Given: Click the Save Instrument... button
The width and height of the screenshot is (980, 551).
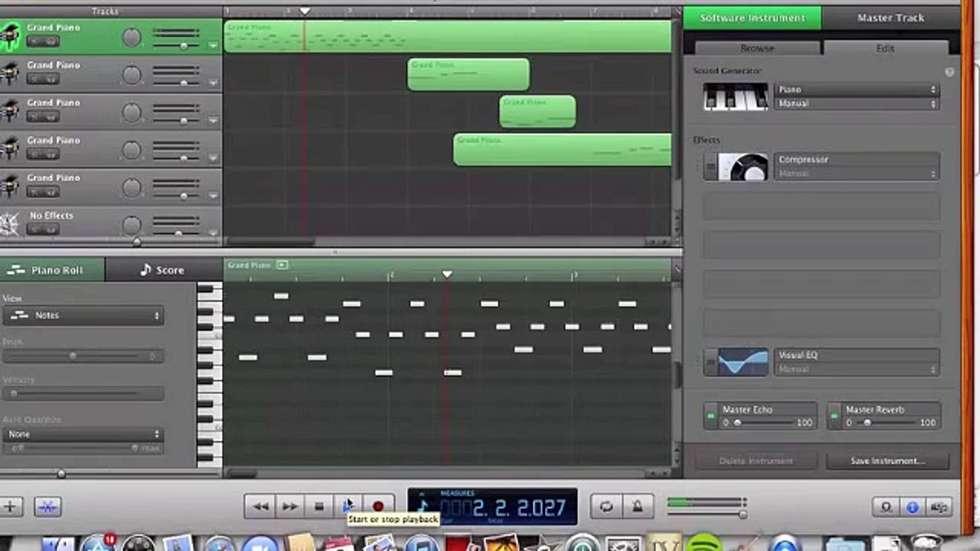Looking at the screenshot, I should [888, 461].
